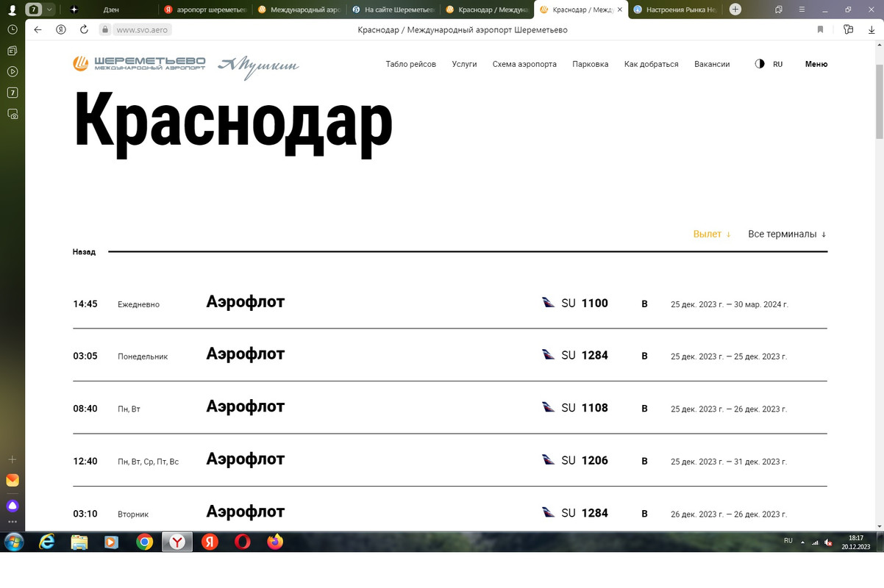Open File Explorer folder on taskbar
This screenshot has height=588, width=884.
click(79, 542)
